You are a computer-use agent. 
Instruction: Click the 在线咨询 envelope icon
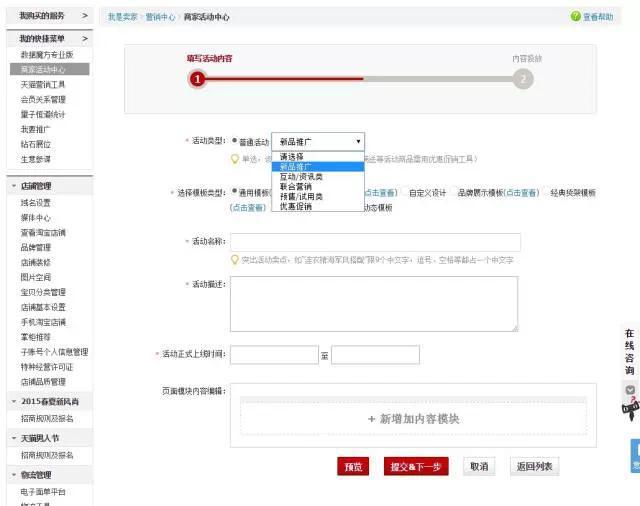pos(630,390)
